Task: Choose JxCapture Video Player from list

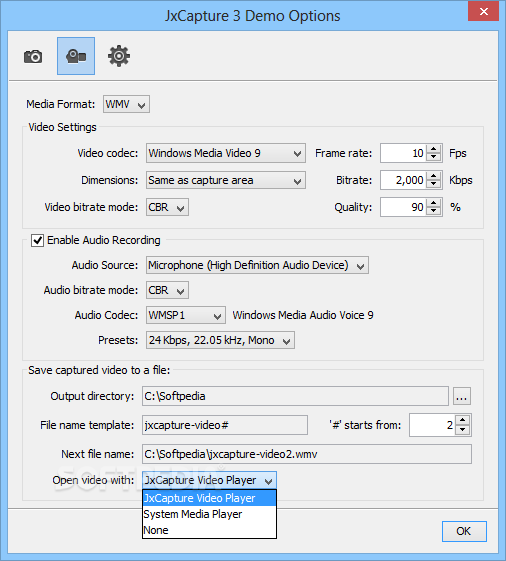Action: 209,498
